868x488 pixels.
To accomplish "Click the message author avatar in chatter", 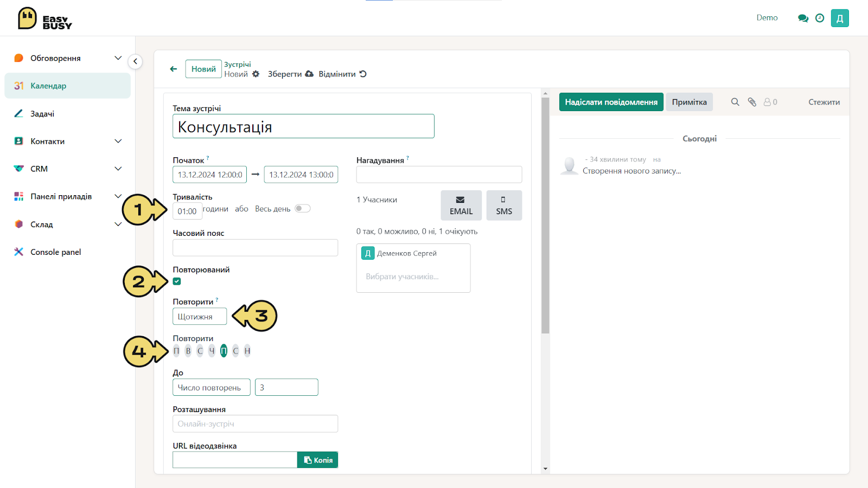I will tap(570, 165).
